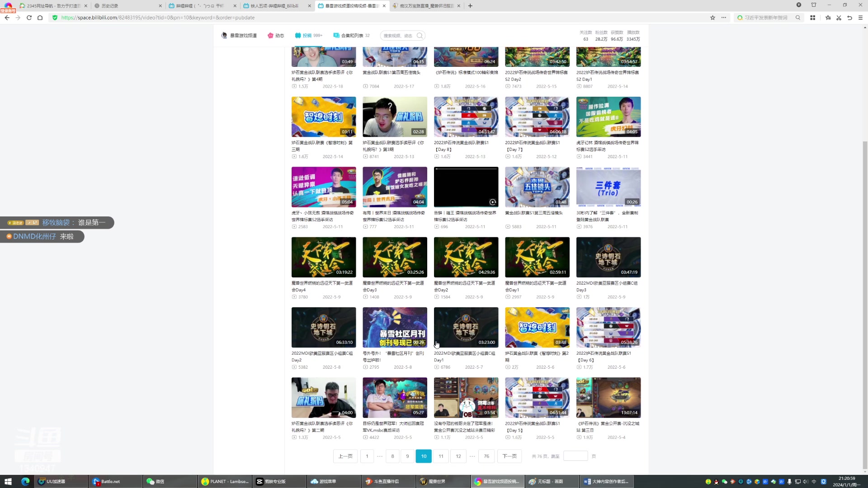
Task: Open the browser apps grid icon
Action: (x=812, y=18)
